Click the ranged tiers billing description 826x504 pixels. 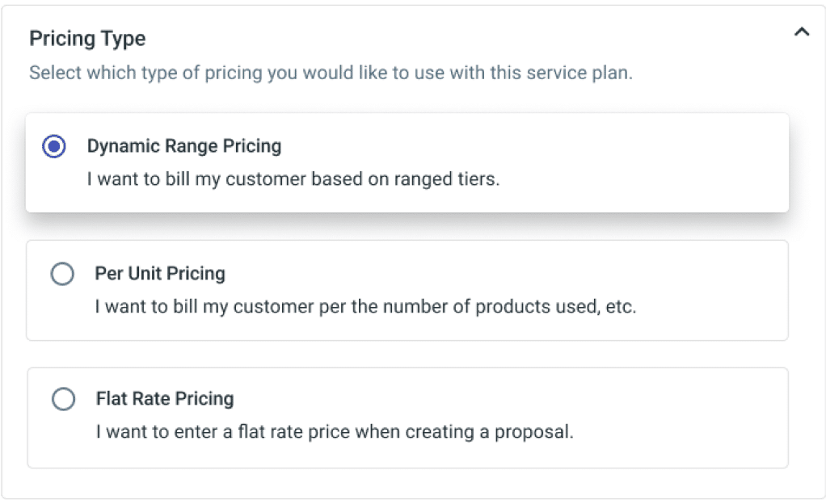pyautogui.click(x=293, y=179)
